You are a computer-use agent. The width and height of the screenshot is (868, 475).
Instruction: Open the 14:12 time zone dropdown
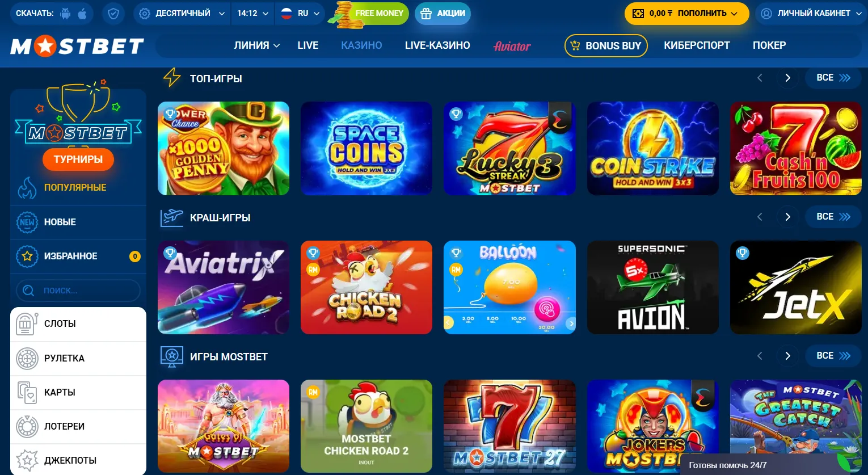point(253,13)
